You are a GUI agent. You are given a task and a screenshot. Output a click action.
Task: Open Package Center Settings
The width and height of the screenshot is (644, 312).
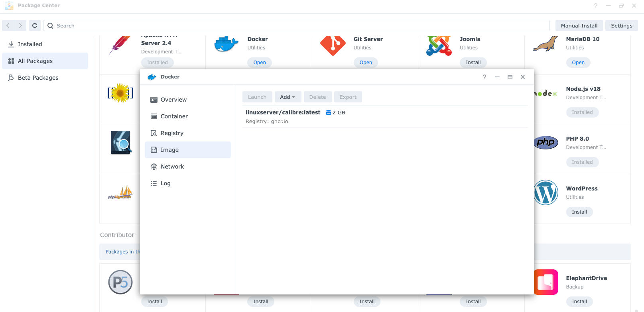pyautogui.click(x=622, y=26)
